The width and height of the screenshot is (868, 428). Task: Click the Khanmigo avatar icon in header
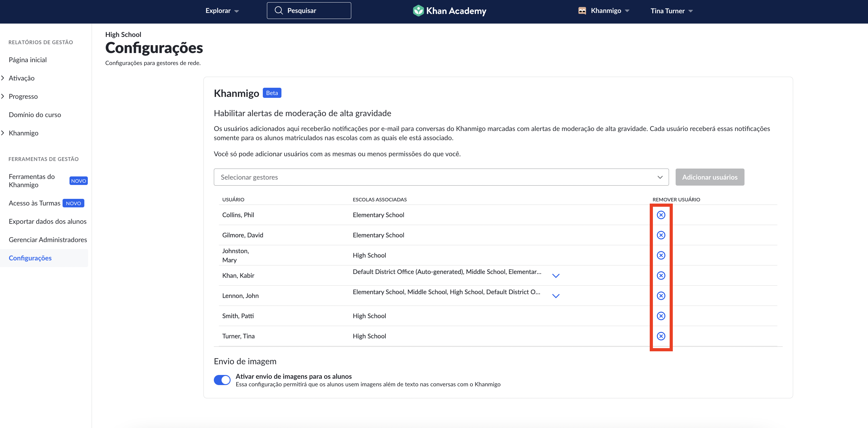point(582,11)
